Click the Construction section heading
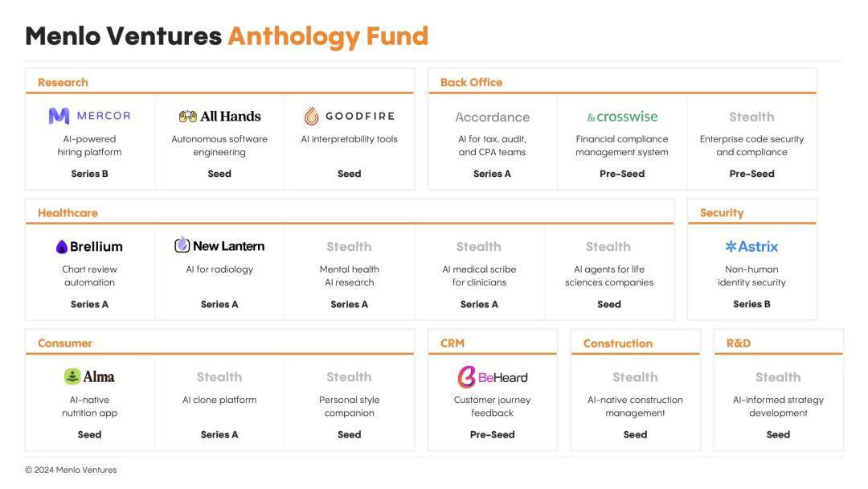Viewport: 868px width, 489px height. (618, 344)
